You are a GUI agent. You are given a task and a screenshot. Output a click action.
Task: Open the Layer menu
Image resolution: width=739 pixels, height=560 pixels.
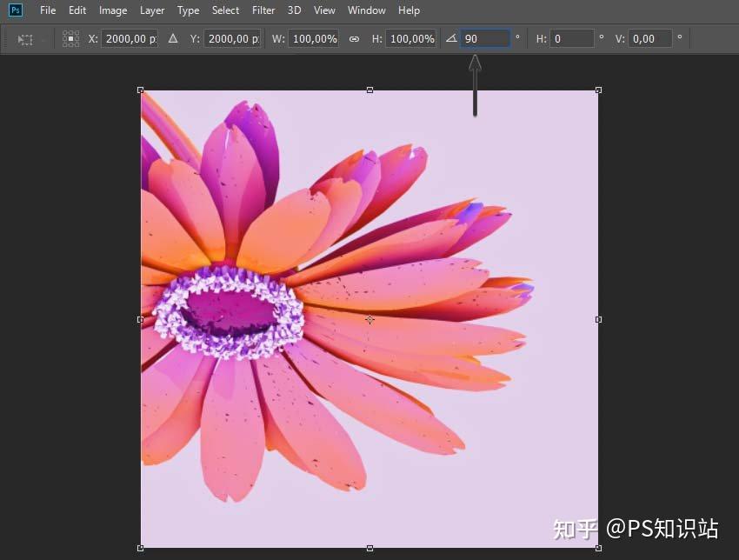[152, 10]
